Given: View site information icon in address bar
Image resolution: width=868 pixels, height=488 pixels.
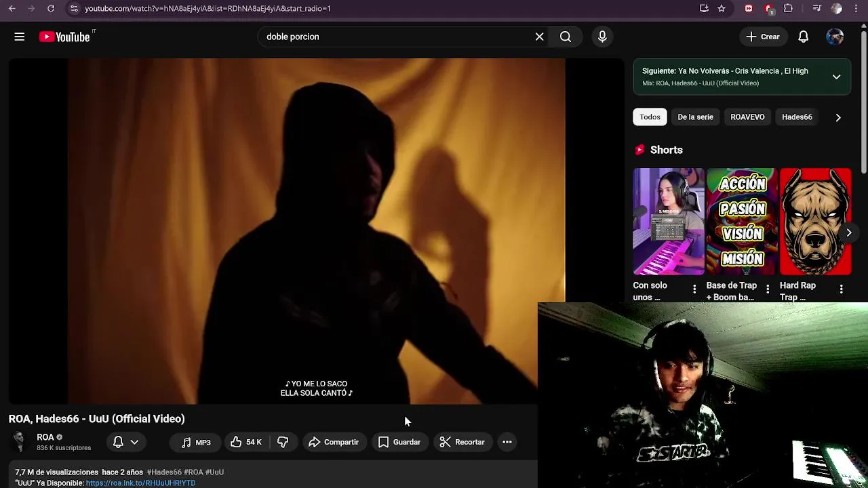Looking at the screenshot, I should (74, 8).
